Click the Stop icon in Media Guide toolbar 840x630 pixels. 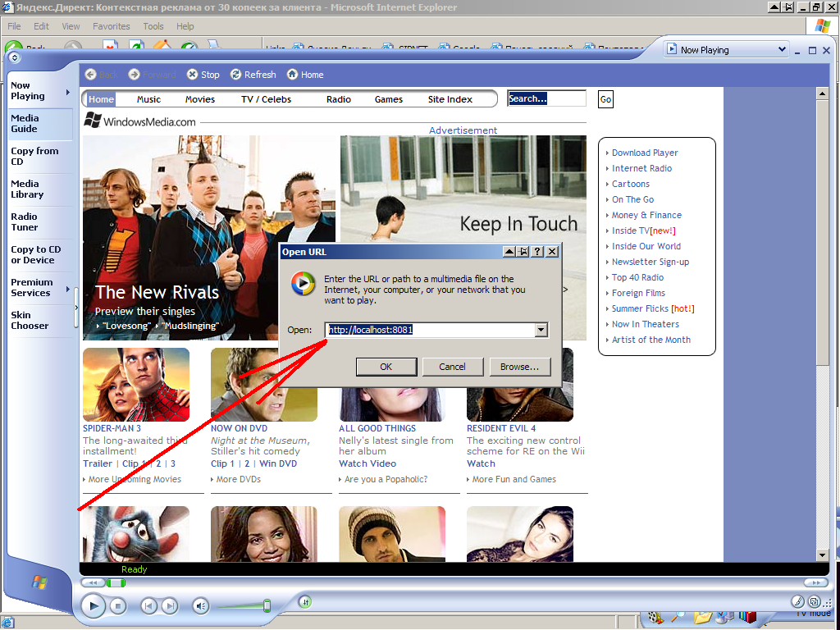coord(192,75)
